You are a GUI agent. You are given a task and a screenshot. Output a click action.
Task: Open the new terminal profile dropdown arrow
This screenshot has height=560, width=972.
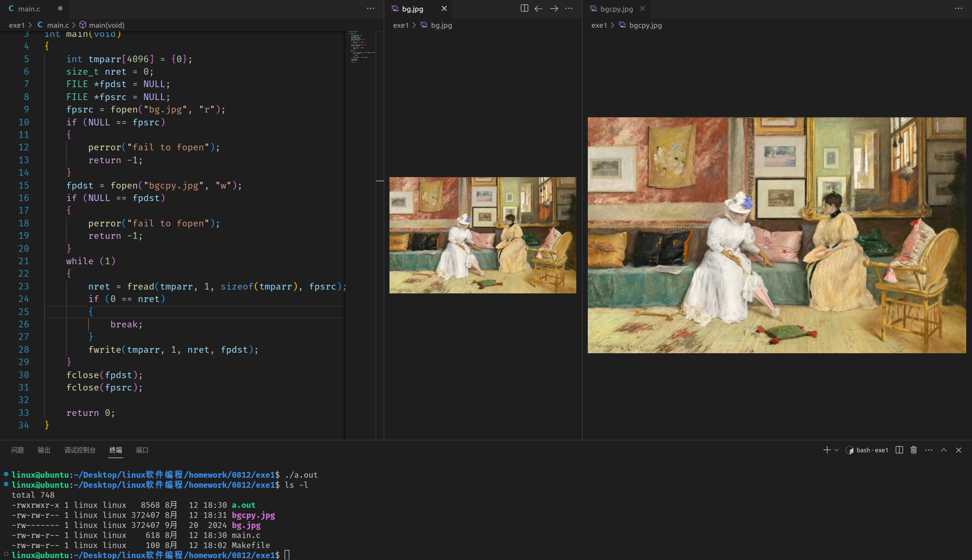836,450
